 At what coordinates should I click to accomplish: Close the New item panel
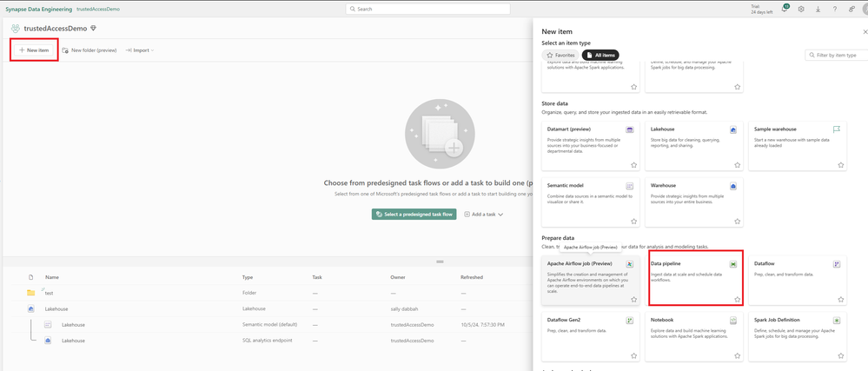(x=865, y=32)
